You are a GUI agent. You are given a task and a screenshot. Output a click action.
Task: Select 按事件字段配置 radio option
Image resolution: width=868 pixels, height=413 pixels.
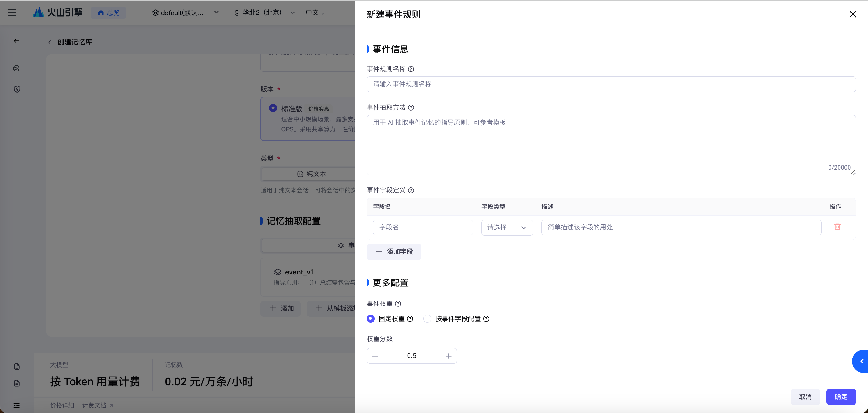click(x=427, y=319)
